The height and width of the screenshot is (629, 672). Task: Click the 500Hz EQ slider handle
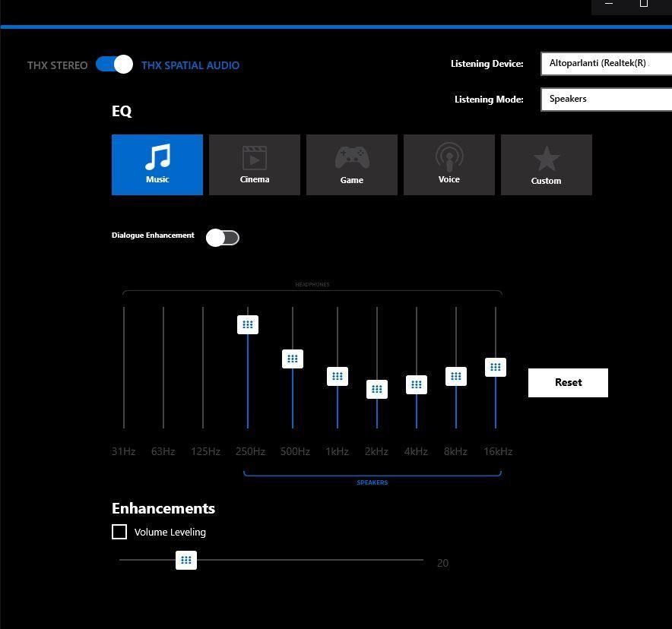(x=293, y=359)
